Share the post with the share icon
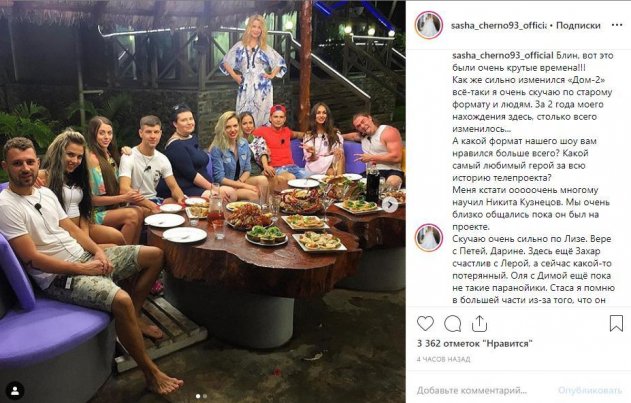 click(479, 323)
